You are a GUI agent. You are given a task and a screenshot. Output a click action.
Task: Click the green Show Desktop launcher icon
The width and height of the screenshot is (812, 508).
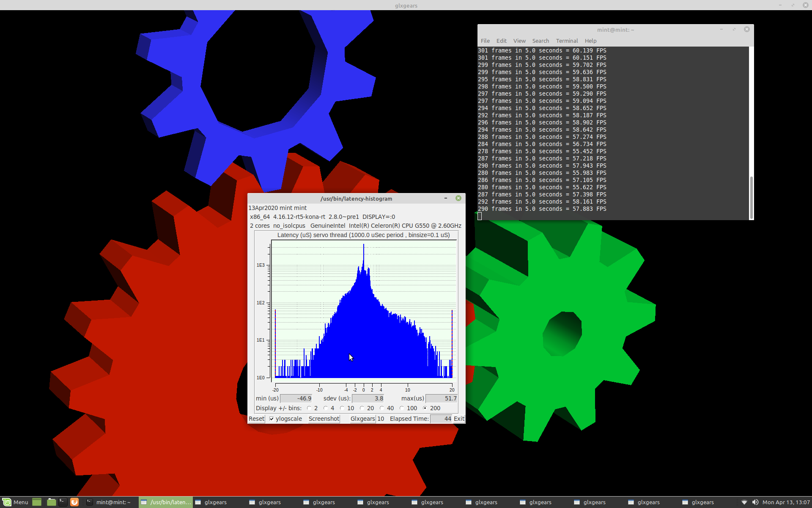(x=37, y=502)
